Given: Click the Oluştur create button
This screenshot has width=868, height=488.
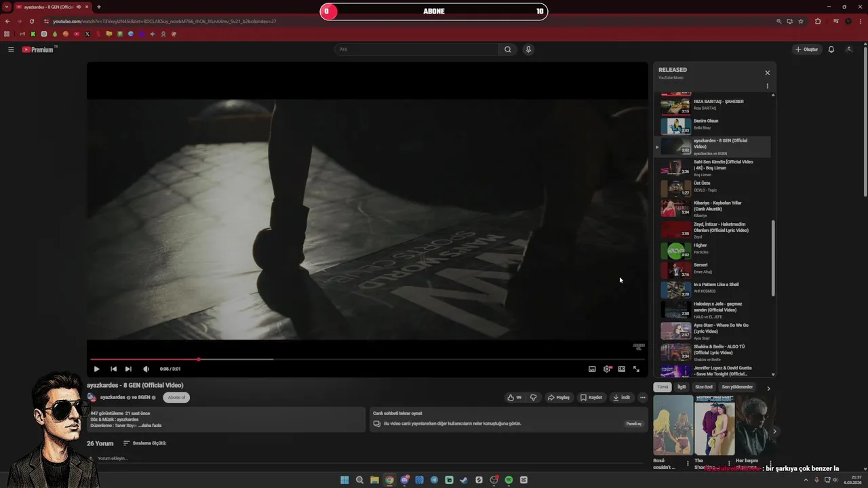Looking at the screenshot, I should click(806, 49).
